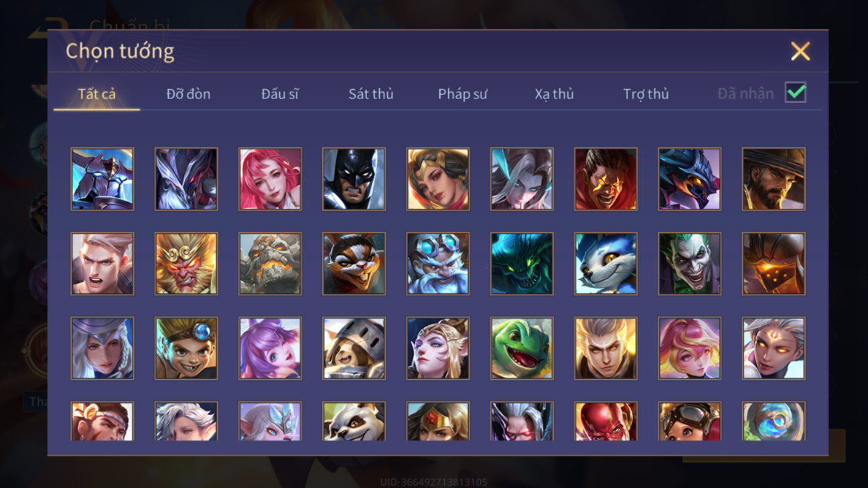Choose the Joker hero portrait
This screenshot has width=868, height=488.
(x=689, y=264)
